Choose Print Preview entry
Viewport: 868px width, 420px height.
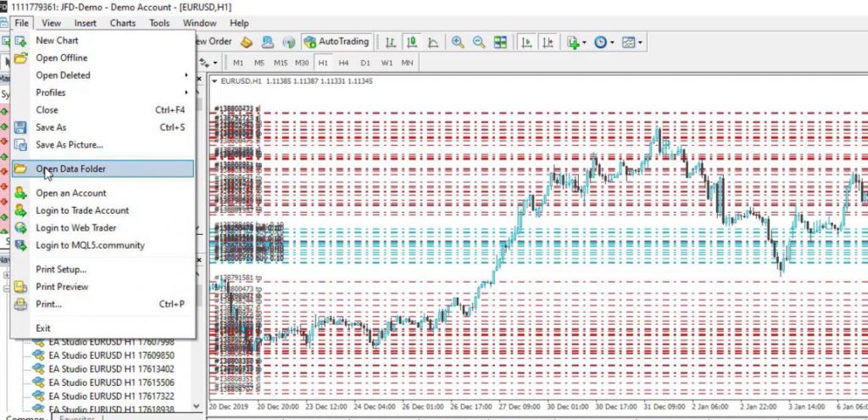pyautogui.click(x=103, y=287)
